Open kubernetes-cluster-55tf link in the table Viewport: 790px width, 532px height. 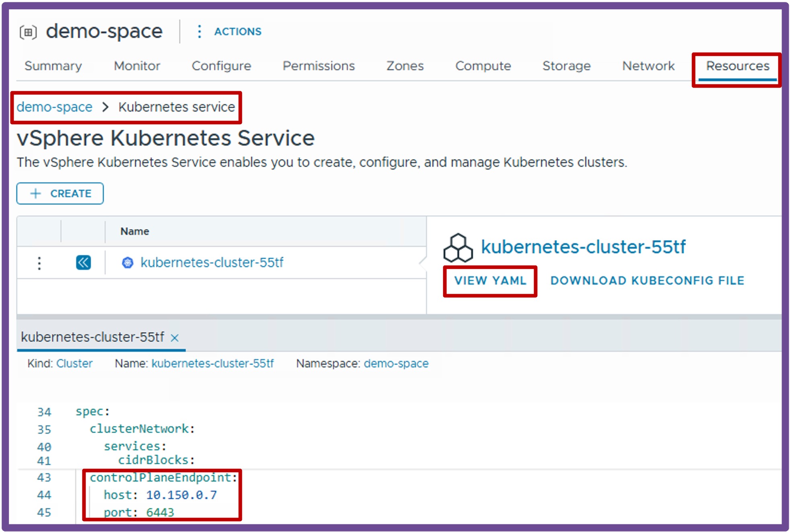pos(212,263)
